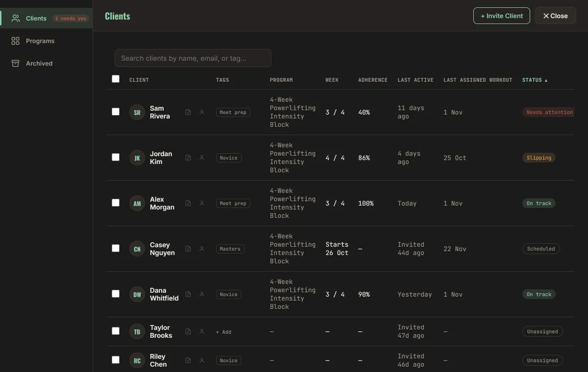Screen dimensions: 588x372
Task: Select Jordan Kim's checkbox
Action: point(116,157)
